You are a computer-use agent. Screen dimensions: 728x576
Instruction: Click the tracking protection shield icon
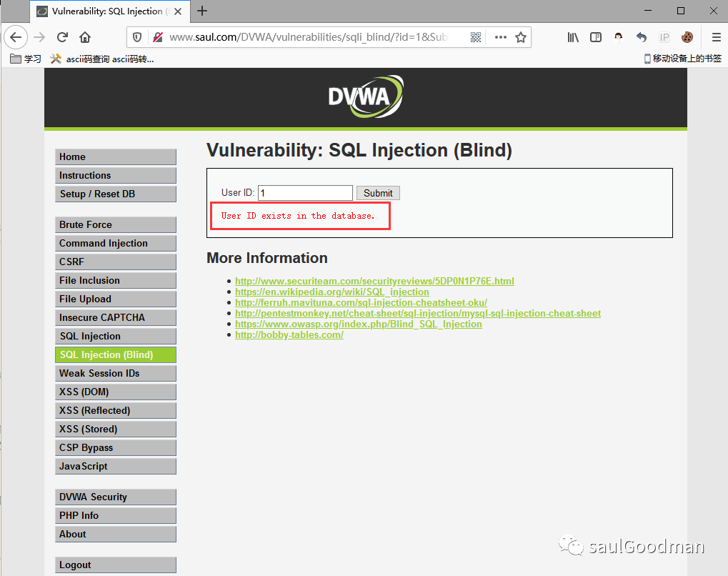137,37
